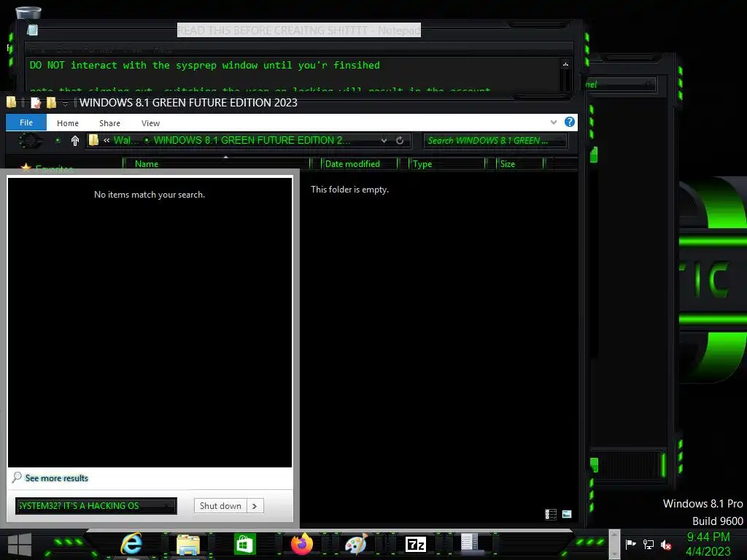Open the address bar history dropdown
Image resolution: width=747 pixels, height=560 pixels.
point(384,141)
